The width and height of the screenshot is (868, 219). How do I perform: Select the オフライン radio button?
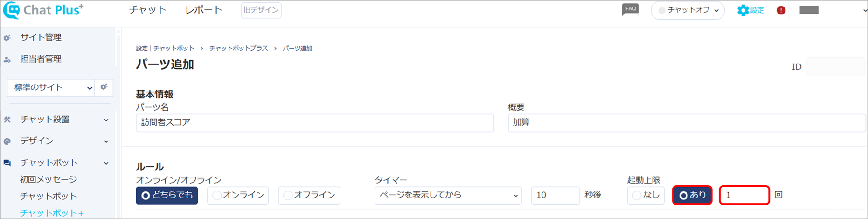pos(309,195)
